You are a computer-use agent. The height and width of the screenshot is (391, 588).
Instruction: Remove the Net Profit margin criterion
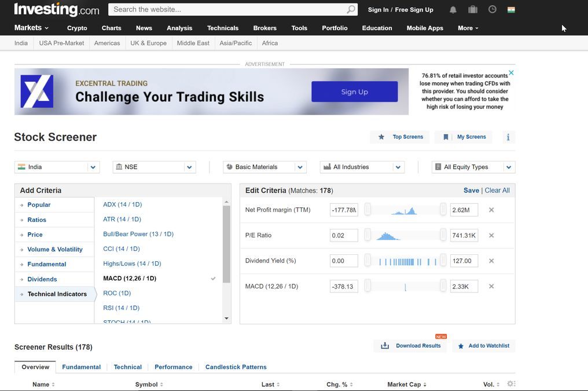(x=491, y=210)
